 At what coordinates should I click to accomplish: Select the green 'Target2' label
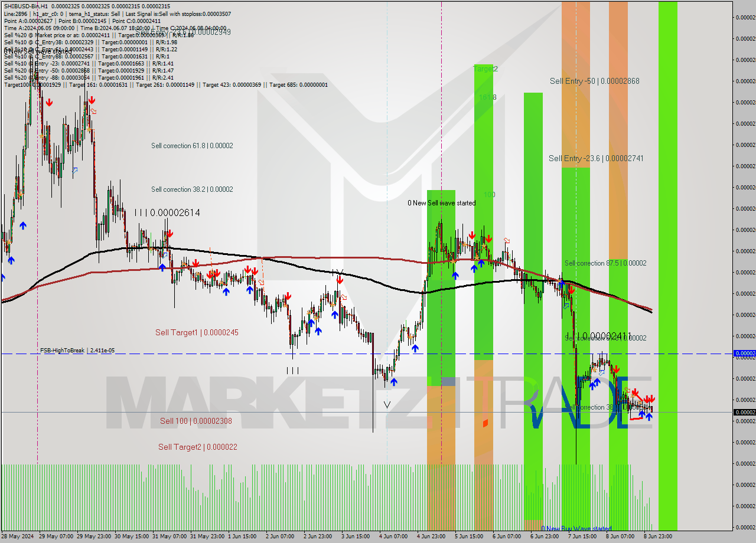[485, 69]
